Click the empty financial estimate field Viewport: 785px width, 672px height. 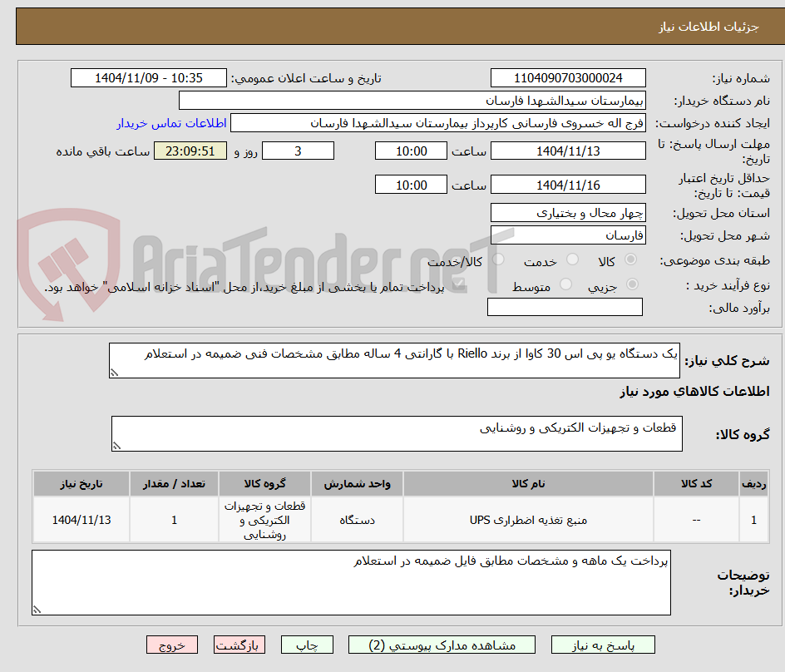[x=565, y=307]
